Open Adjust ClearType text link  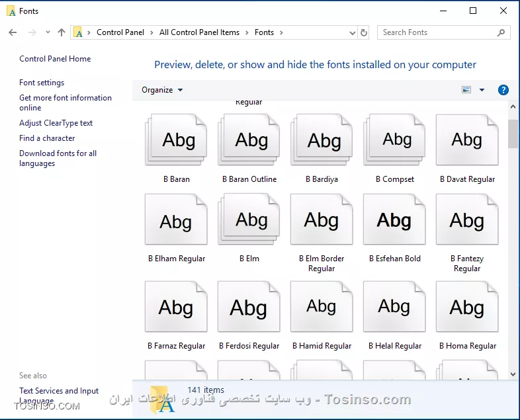pyautogui.click(x=56, y=123)
